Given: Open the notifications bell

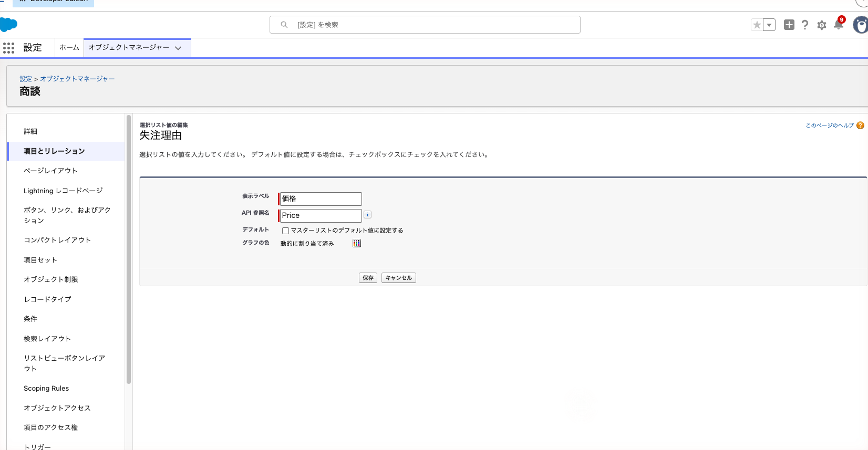Looking at the screenshot, I should point(839,24).
